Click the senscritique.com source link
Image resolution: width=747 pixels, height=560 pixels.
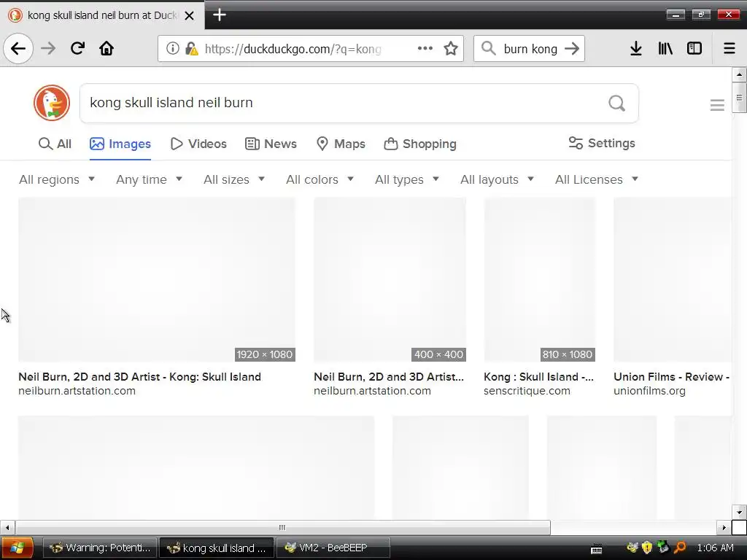[527, 391]
